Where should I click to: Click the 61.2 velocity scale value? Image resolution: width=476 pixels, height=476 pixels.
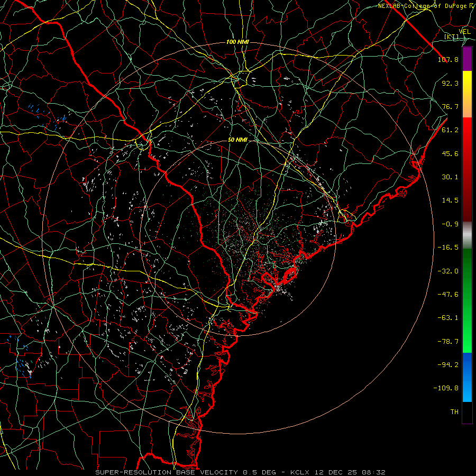point(450,130)
